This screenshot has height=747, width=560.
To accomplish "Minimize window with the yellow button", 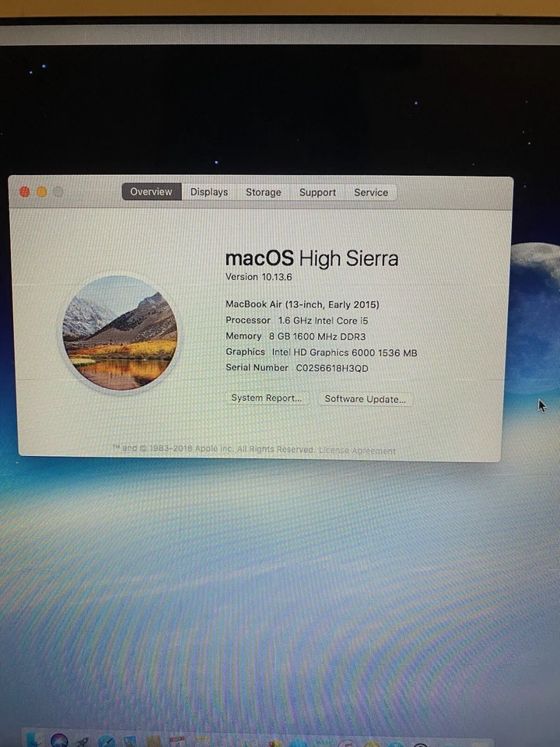I will [42, 191].
